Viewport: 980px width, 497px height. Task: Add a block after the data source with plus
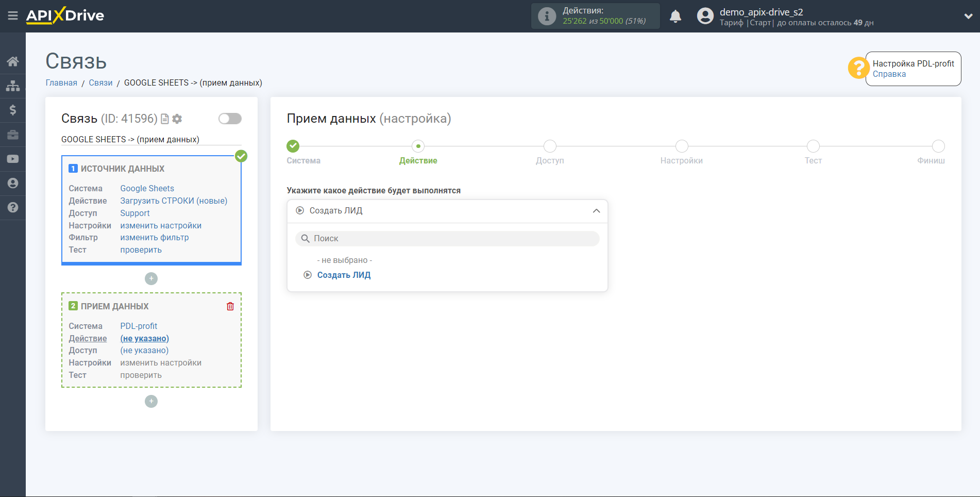151,278
